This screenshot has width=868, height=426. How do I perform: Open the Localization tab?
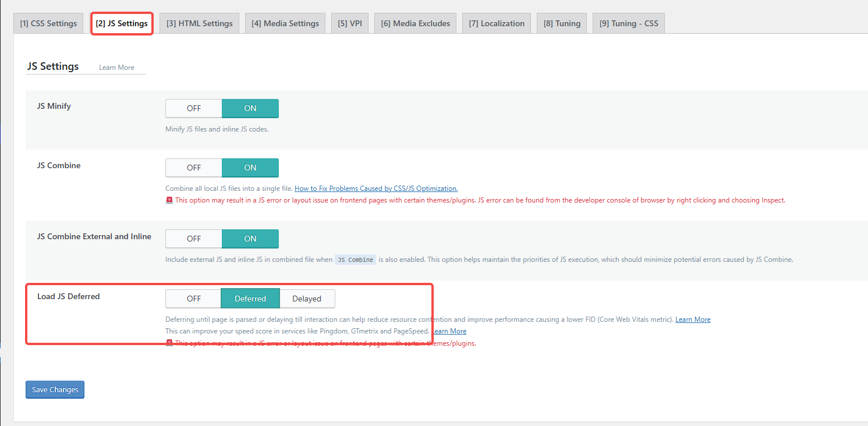pyautogui.click(x=496, y=23)
